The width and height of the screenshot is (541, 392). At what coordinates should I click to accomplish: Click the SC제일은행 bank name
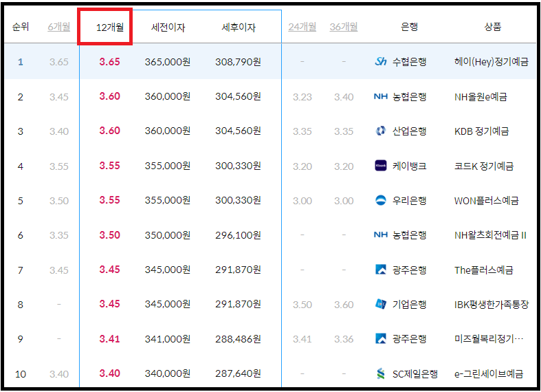[x=415, y=373]
